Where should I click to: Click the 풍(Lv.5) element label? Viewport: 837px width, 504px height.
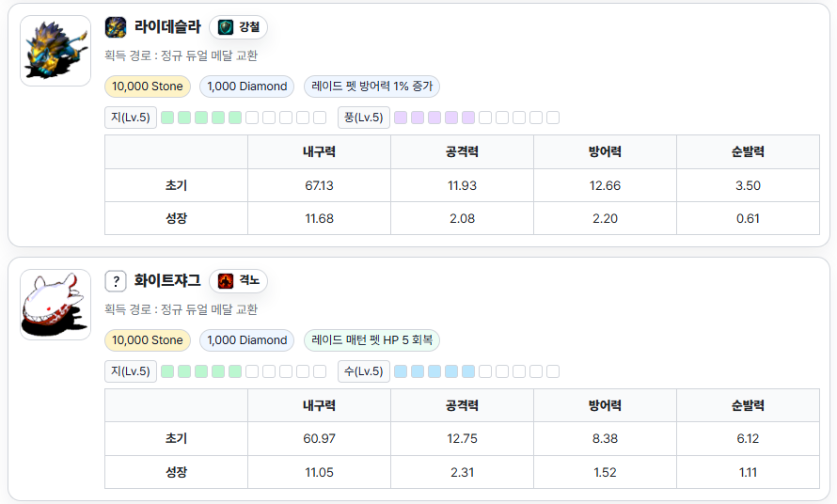[363, 118]
